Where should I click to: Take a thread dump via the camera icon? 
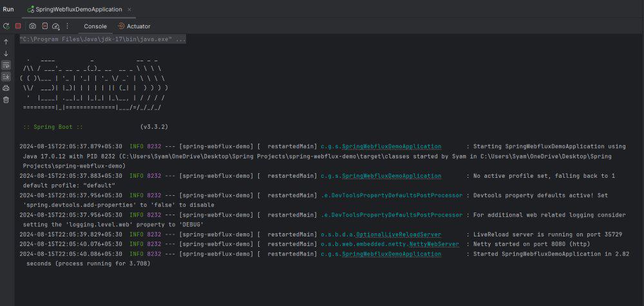click(x=32, y=26)
